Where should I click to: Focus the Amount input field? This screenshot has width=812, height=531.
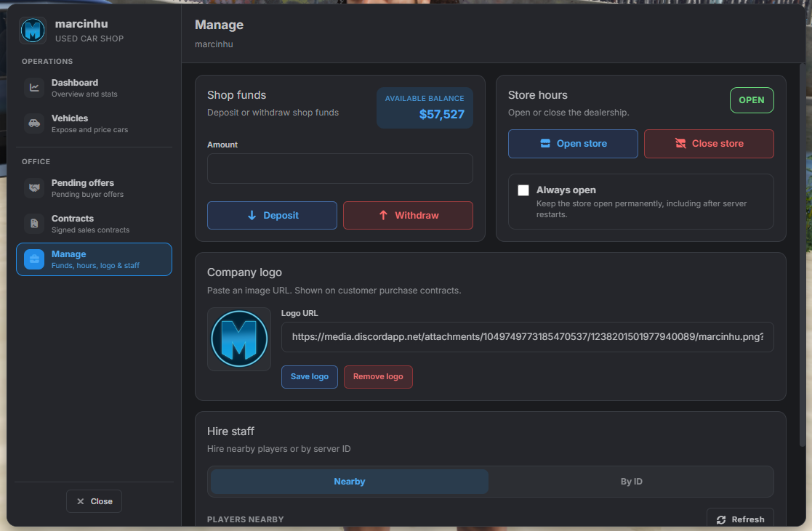pyautogui.click(x=340, y=169)
